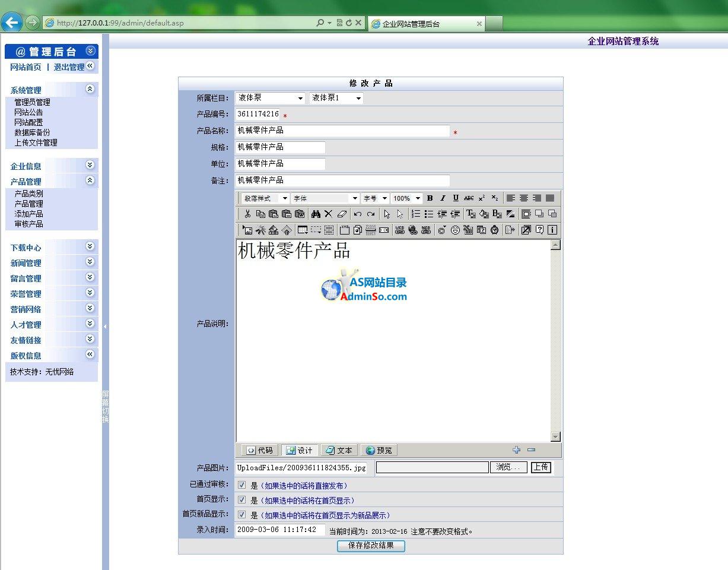
Task: Open 产品类别 in sidebar menu
Action: [28, 194]
